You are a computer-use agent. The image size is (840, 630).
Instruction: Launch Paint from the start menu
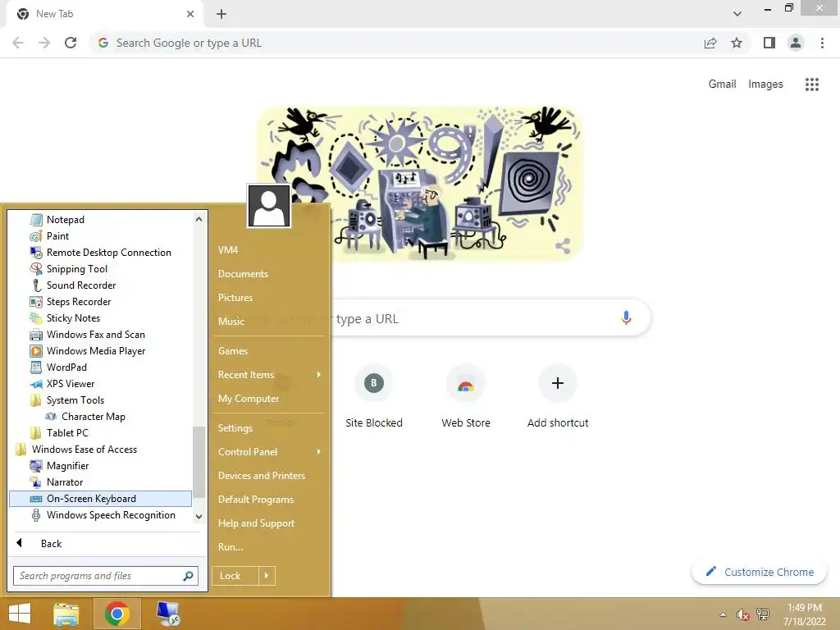coord(57,236)
